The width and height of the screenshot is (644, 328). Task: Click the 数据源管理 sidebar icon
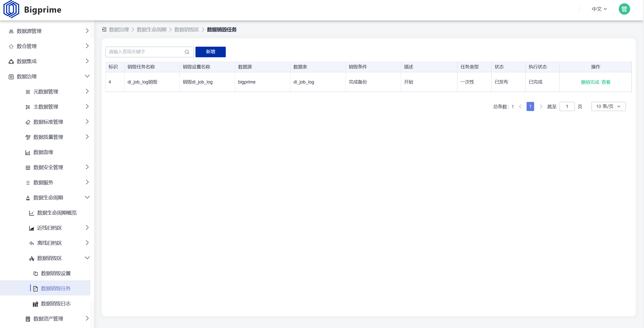(11, 31)
